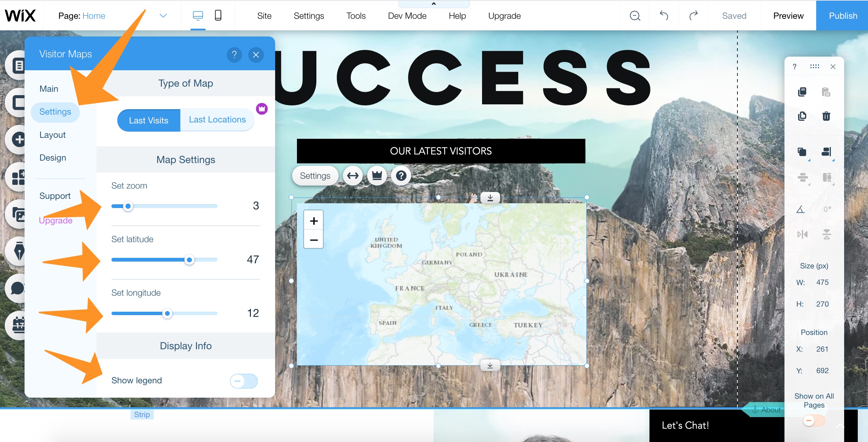868x442 pixels.
Task: Expand the Page dropdown on Home
Action: 163,15
